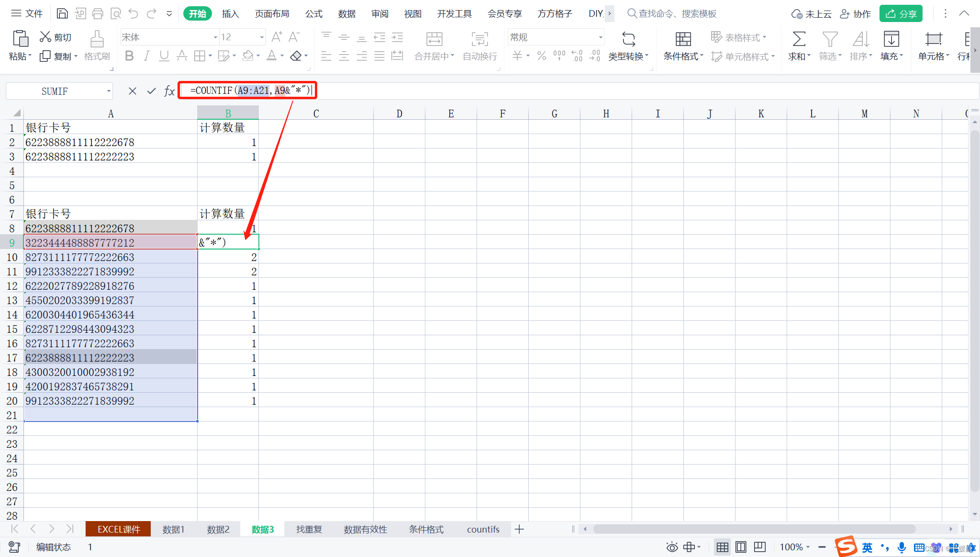Expand the font name 宋体 dropdown
Viewport: 980px width, 557px height.
tap(215, 37)
